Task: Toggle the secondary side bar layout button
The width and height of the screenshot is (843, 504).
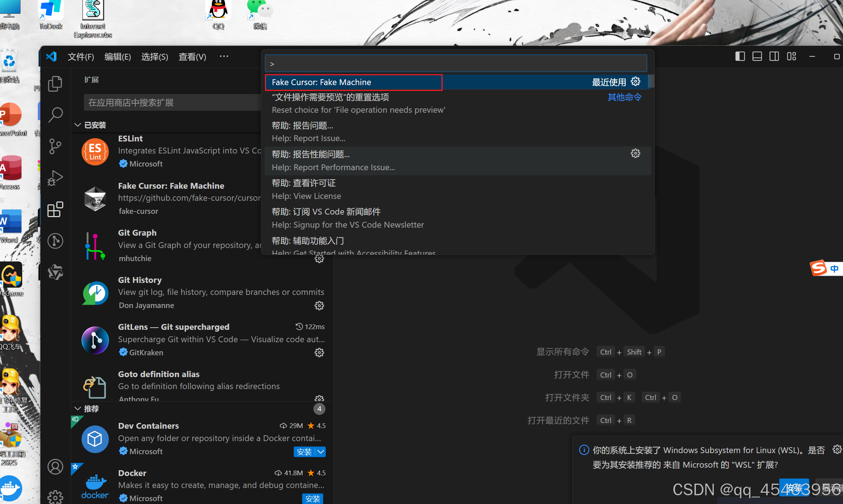Action: point(774,56)
